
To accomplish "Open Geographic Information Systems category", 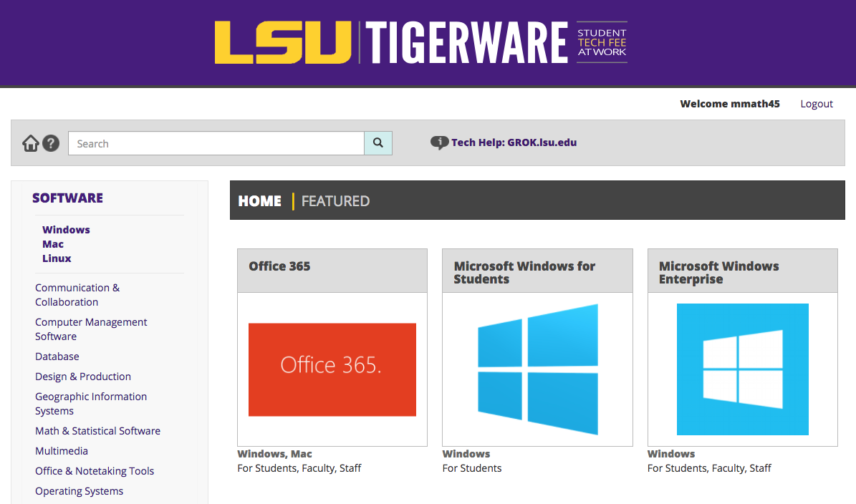I will point(91,404).
